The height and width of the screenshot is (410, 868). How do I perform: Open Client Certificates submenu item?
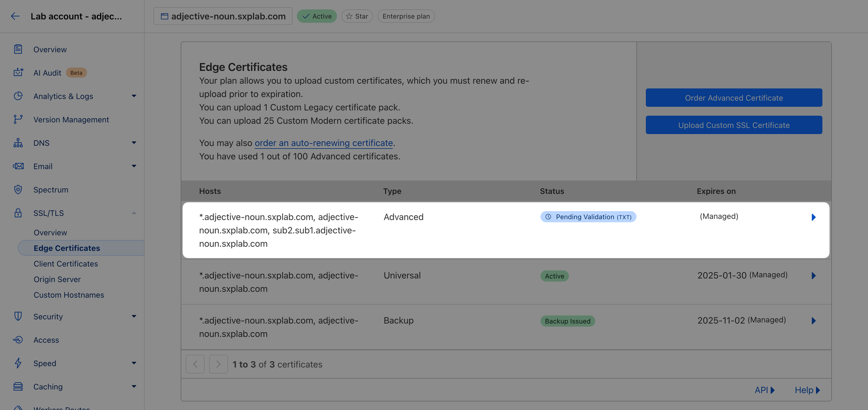tap(66, 264)
